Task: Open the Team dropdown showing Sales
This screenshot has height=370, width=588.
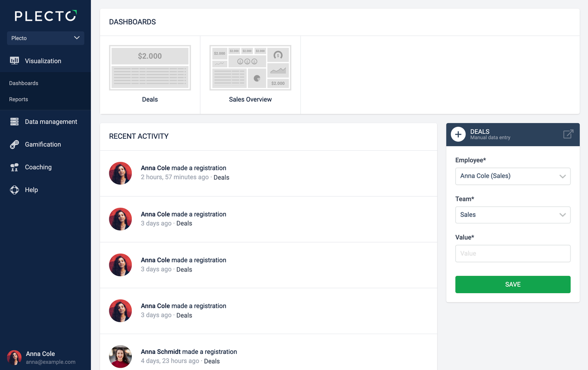Action: 513,215
